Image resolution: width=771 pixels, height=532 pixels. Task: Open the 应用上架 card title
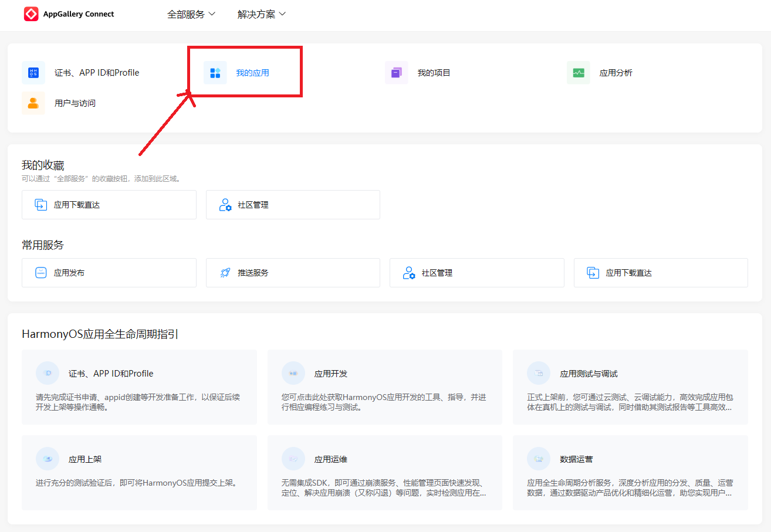coord(85,459)
